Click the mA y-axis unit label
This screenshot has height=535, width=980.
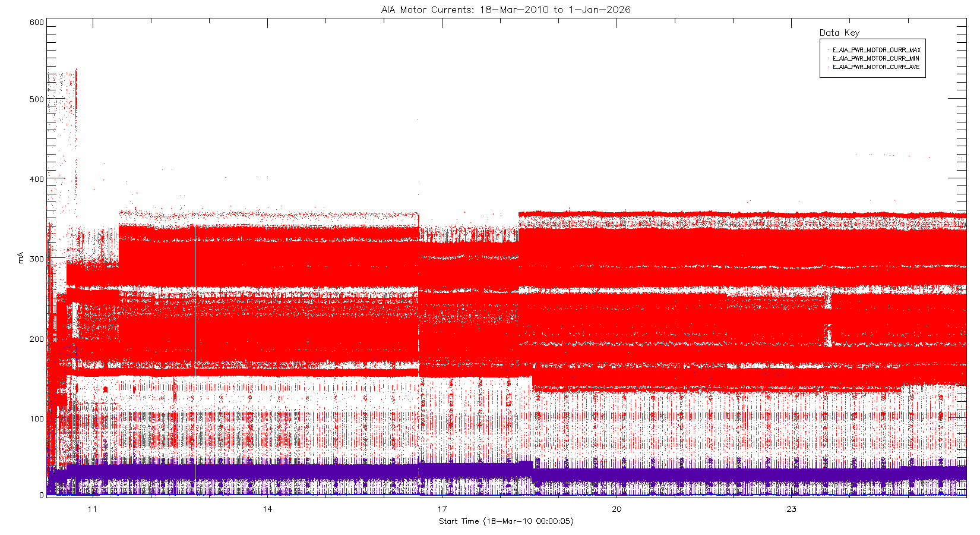[x=21, y=257]
